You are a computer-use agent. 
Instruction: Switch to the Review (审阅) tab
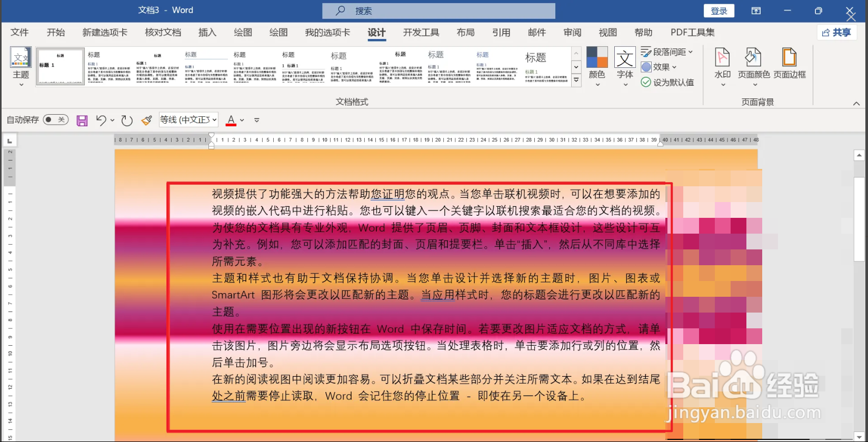(572, 32)
